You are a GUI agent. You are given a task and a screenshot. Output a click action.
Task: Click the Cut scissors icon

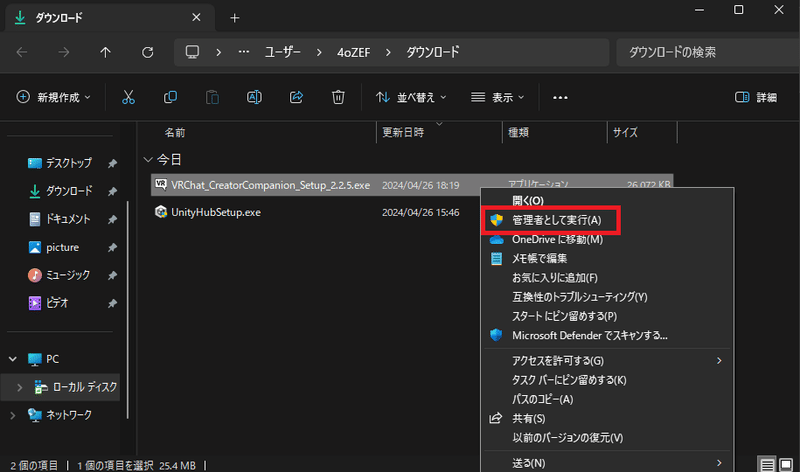point(128,97)
